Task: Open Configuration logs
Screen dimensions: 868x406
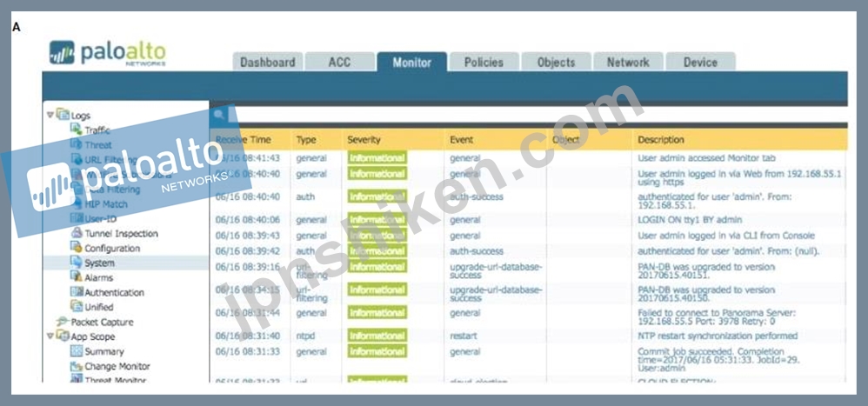Action: pos(112,249)
